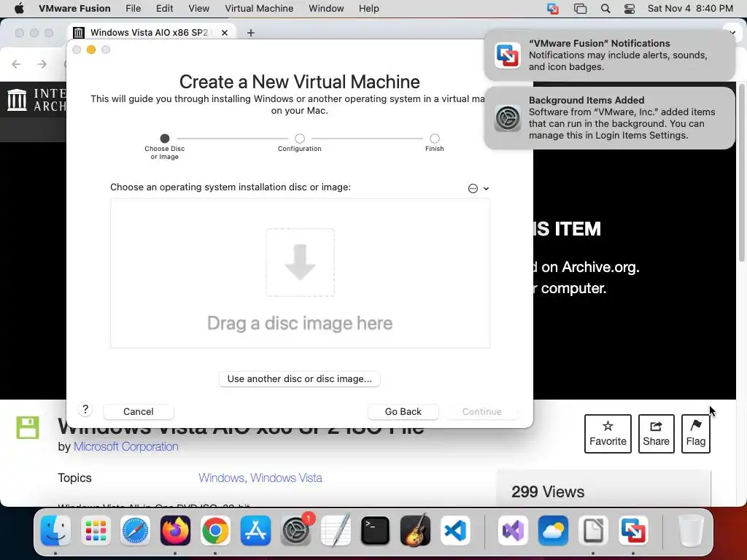
Task: Cancel the new virtual machine wizard
Action: click(x=138, y=411)
